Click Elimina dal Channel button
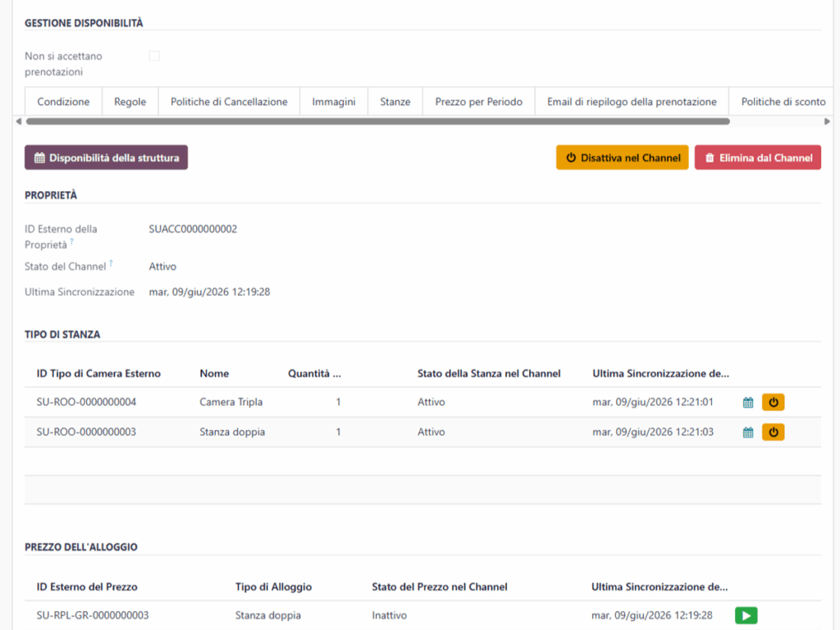The image size is (840, 630). click(x=757, y=157)
